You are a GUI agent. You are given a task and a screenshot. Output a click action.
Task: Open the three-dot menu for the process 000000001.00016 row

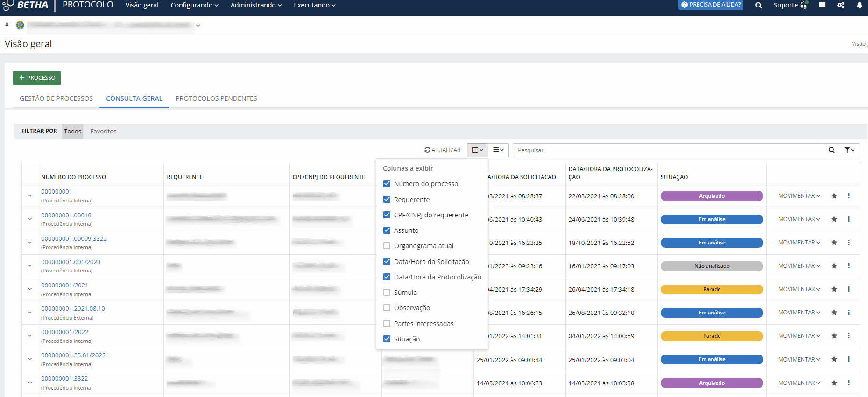(848, 219)
